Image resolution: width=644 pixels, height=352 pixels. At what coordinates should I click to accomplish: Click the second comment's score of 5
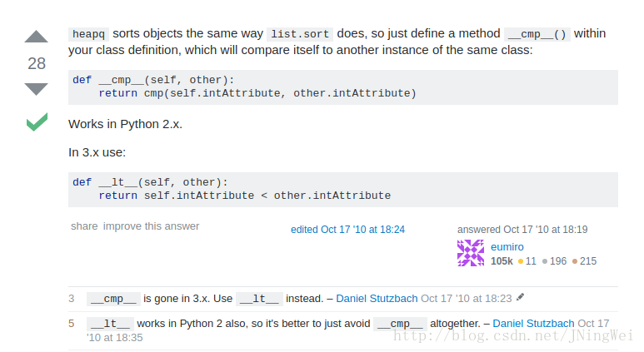pos(72,323)
